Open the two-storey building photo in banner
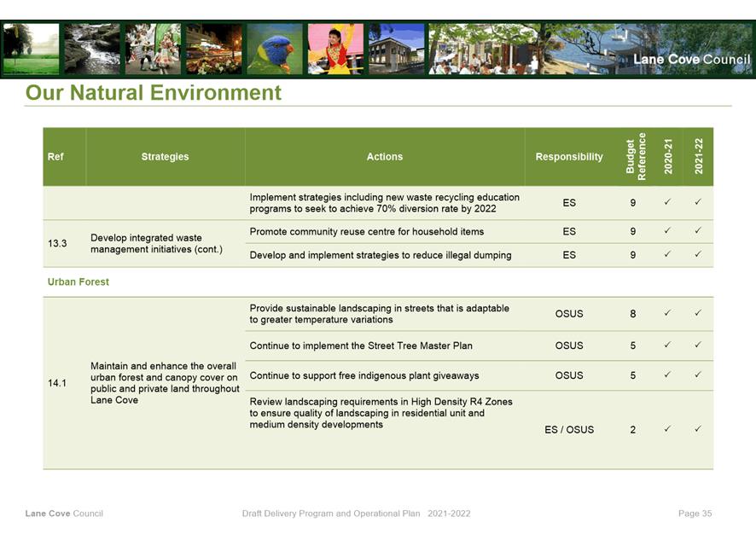 click(x=396, y=49)
